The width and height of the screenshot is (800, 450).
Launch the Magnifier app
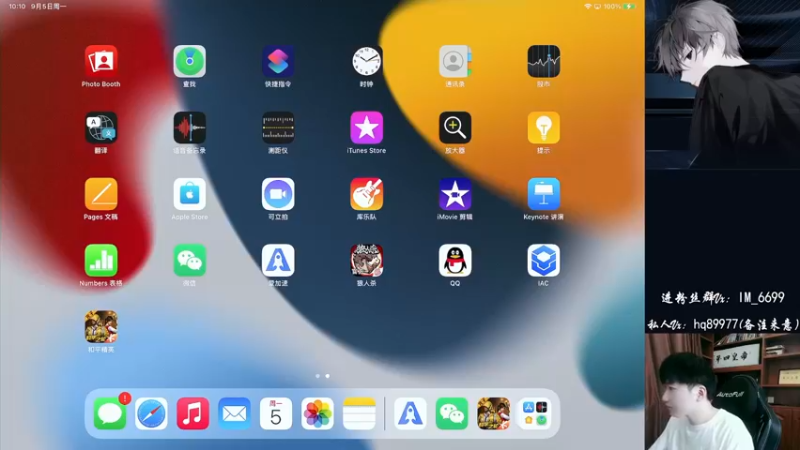[x=455, y=128]
